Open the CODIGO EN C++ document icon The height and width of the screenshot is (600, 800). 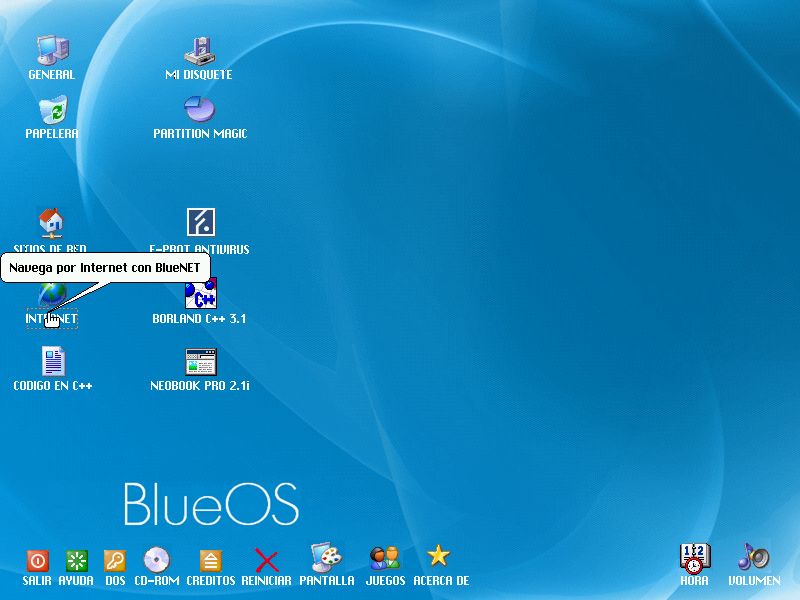click(53, 361)
